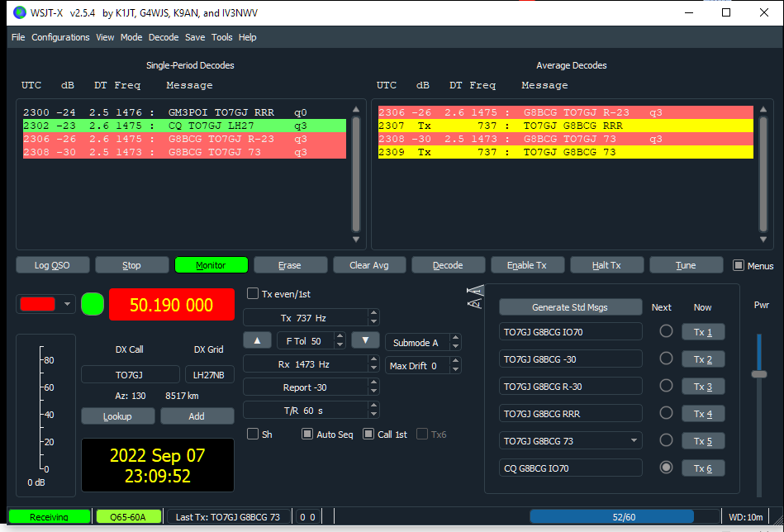Click the Log QSO button
Viewport: 784px width, 532px height.
tap(53, 265)
